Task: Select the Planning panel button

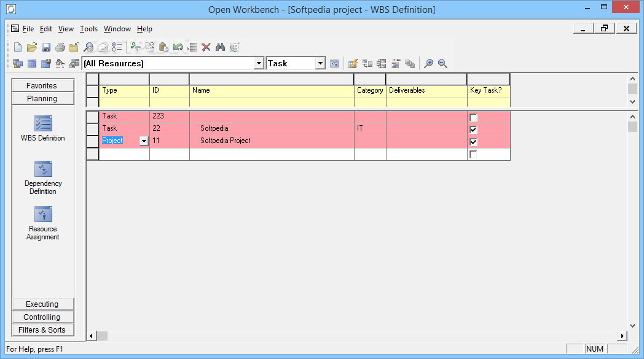Action: [43, 98]
